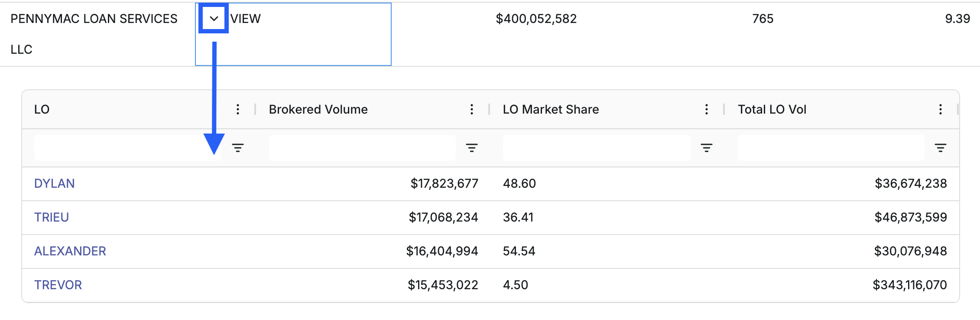Open the DYLAN loan officer link
Image resolution: width=980 pixels, height=320 pixels.
[x=55, y=183]
